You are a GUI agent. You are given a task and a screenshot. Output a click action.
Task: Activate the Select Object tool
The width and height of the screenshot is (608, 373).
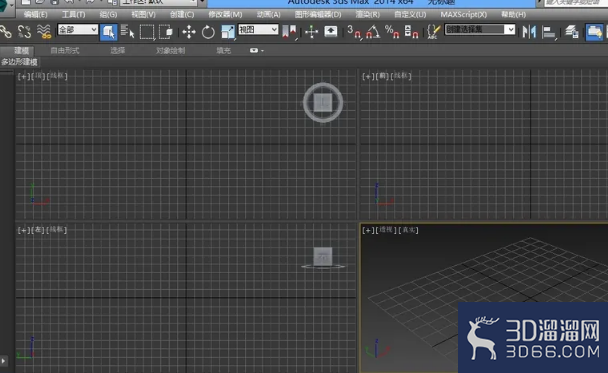109,32
